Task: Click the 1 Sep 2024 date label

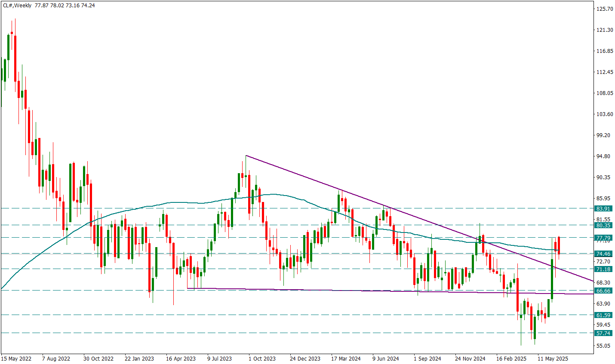Action: 427,358
